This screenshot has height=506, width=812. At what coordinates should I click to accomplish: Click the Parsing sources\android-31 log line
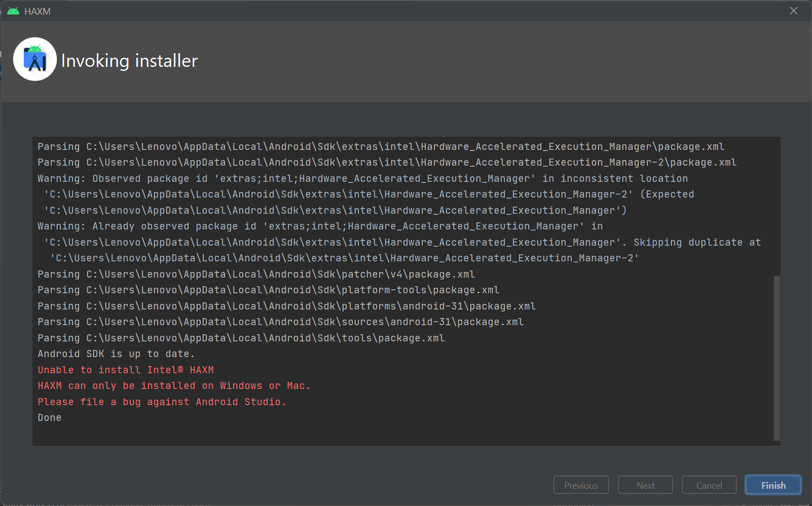(x=281, y=322)
